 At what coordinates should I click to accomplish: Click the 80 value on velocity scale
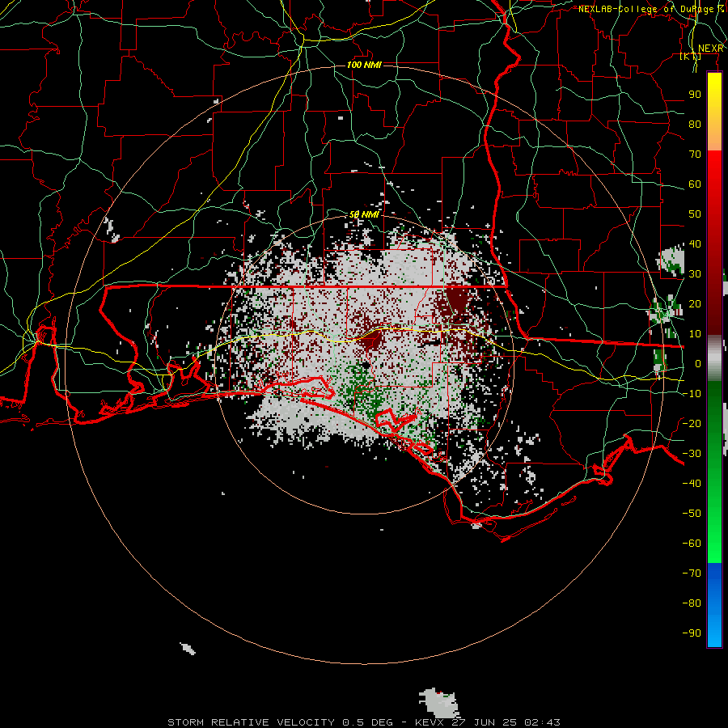(695, 124)
